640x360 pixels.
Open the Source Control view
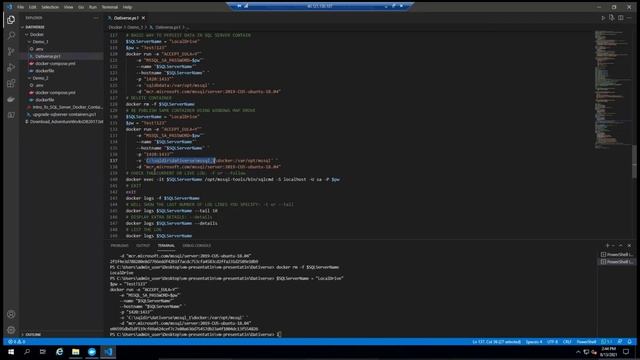[11, 51]
